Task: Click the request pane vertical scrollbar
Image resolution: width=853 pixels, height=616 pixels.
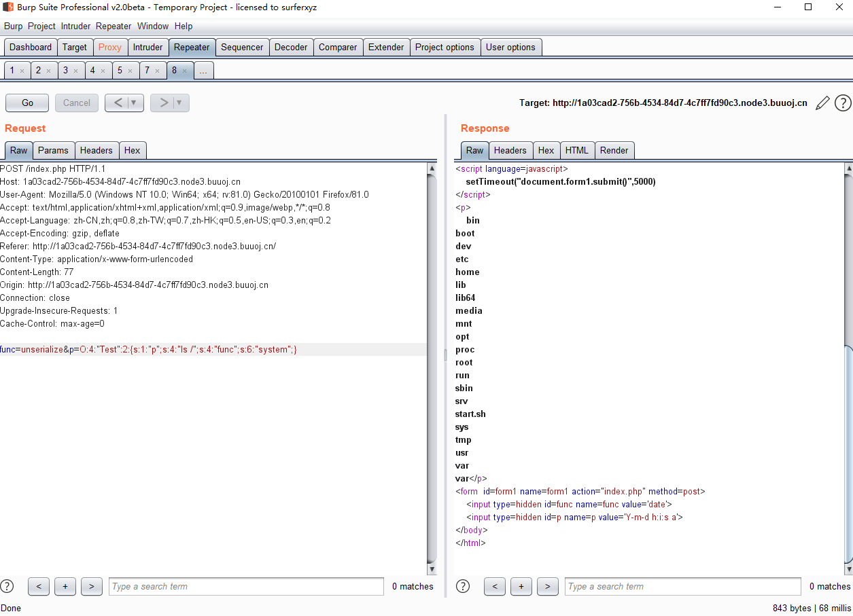Action: pos(432,368)
